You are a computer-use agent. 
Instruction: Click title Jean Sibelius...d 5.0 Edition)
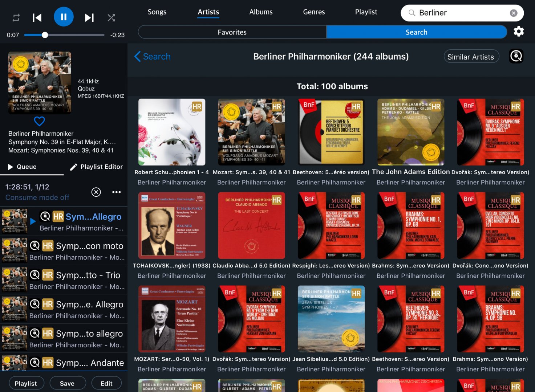tap(331, 359)
